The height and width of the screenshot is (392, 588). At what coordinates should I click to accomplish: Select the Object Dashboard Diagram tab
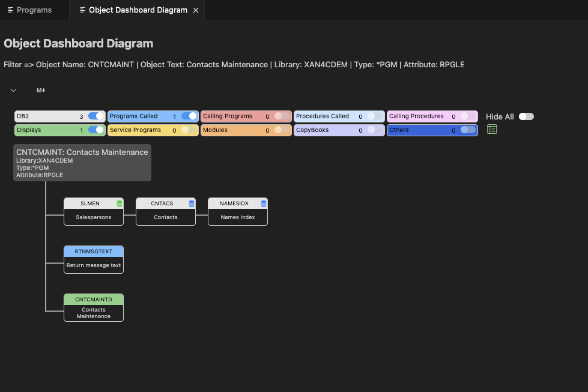(x=138, y=10)
